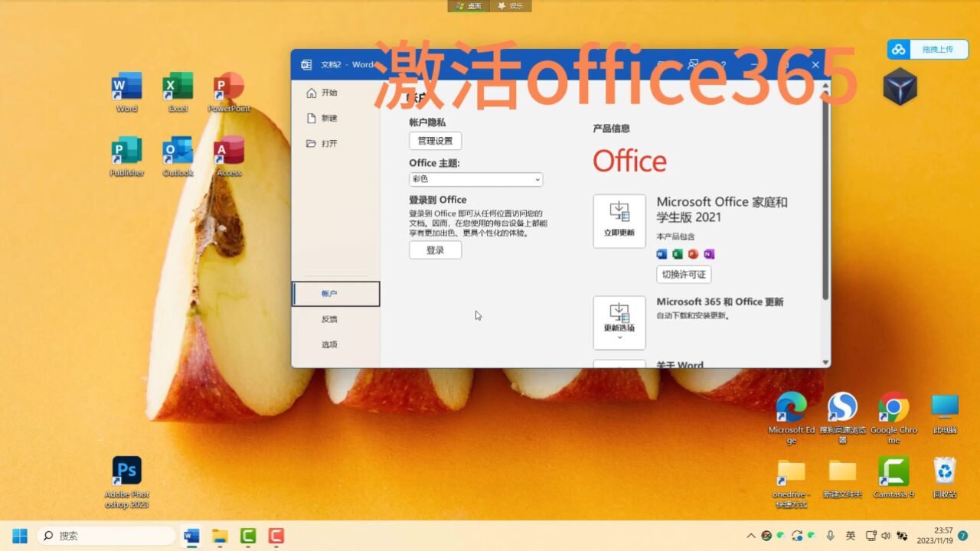
Task: Click the 产品信息 heading text
Action: pyautogui.click(x=611, y=129)
